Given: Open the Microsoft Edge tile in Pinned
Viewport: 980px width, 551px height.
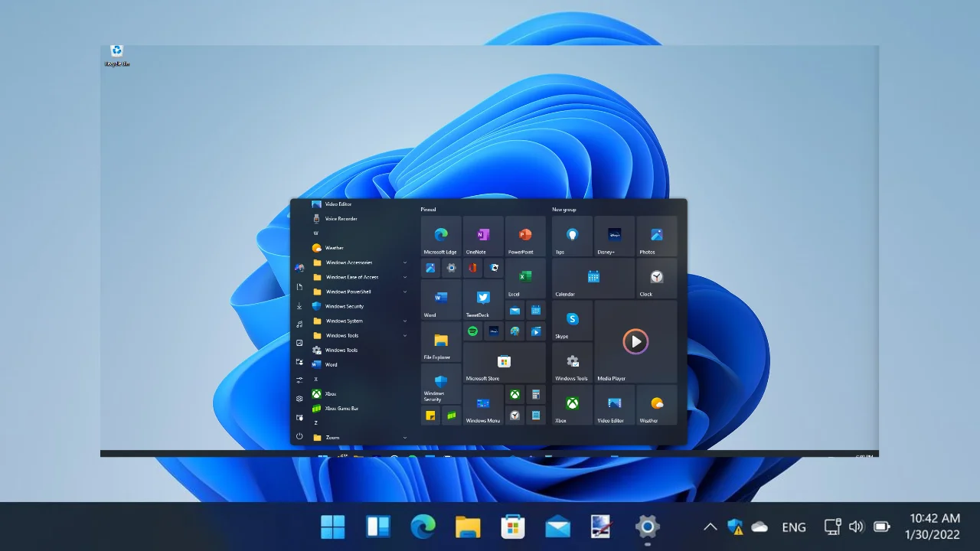Looking at the screenshot, I should [x=441, y=236].
